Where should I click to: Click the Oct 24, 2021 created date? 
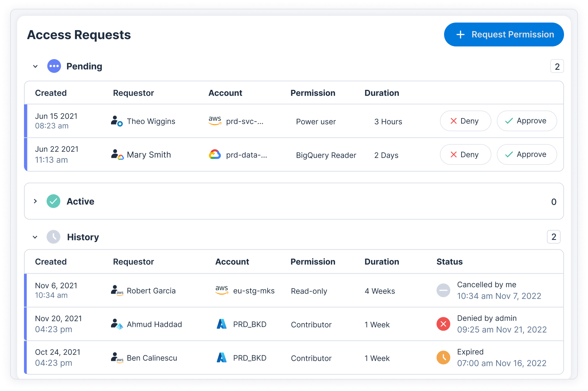click(x=58, y=352)
